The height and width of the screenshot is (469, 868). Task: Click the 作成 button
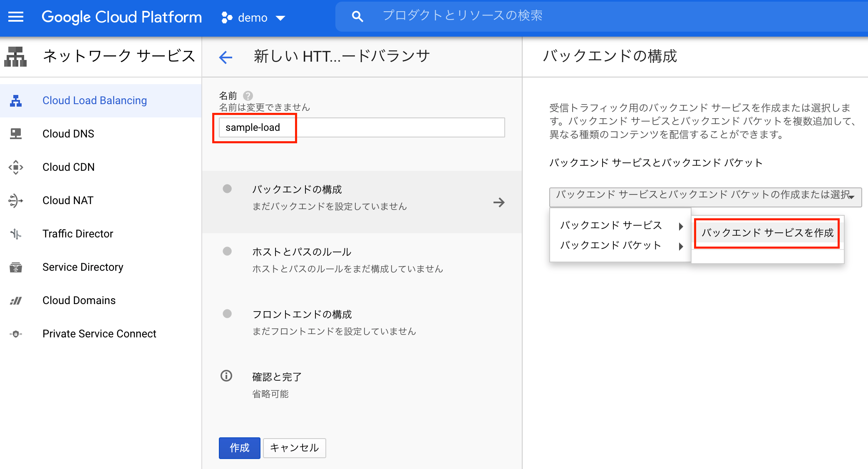239,448
